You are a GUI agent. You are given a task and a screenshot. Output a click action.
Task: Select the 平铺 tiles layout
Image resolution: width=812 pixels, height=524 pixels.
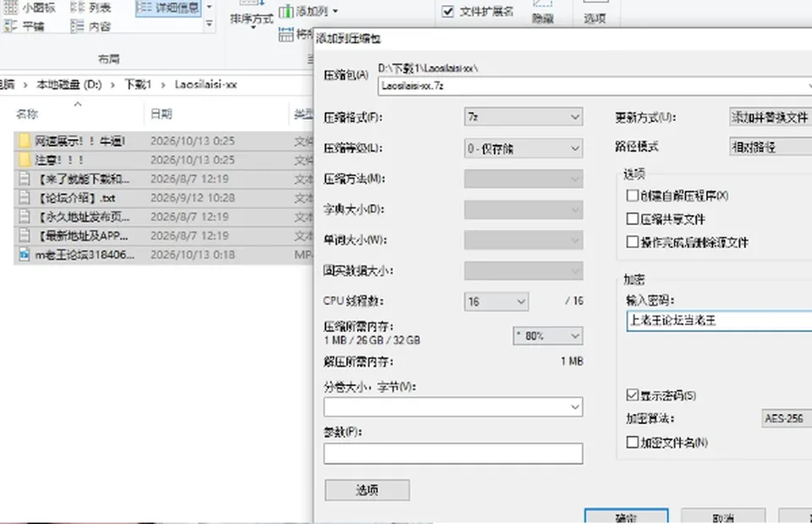25,26
